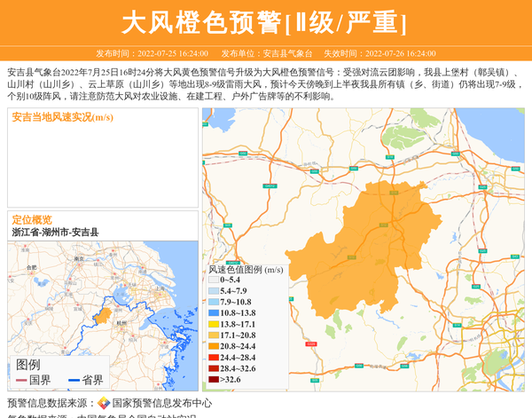Select the dark red >32.6 swatch
Viewport: 532px width, 418px height.
coord(214,380)
